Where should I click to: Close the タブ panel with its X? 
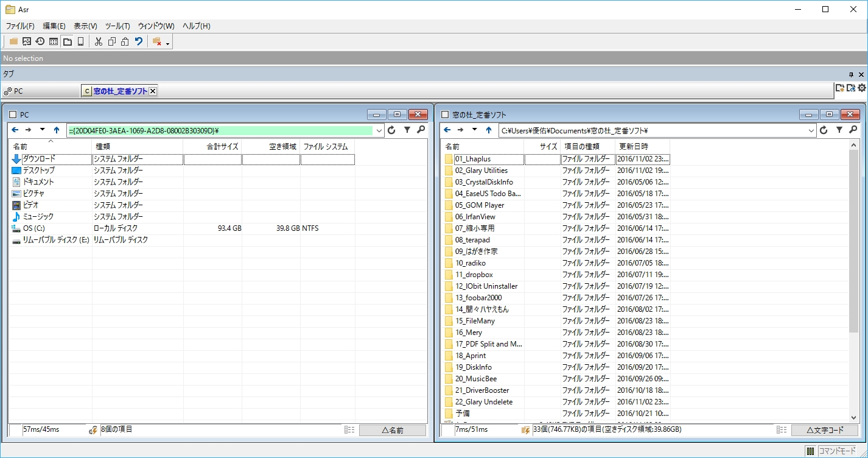861,74
